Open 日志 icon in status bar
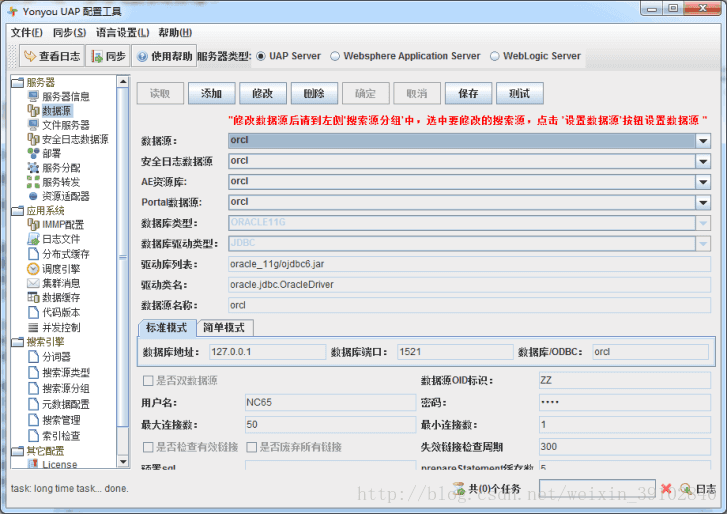Image resolution: width=728 pixels, height=514 pixels. [x=686, y=488]
